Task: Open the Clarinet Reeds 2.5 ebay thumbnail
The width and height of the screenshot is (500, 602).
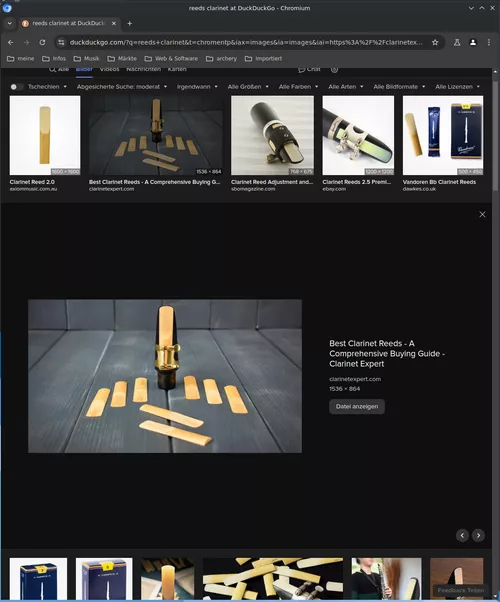Action: 358,136
